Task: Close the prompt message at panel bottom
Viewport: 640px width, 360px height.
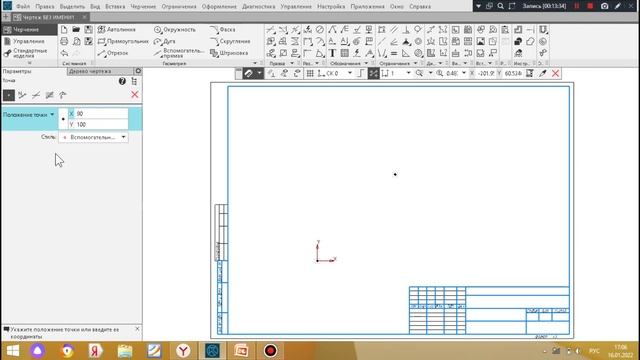Action: click(x=137, y=329)
